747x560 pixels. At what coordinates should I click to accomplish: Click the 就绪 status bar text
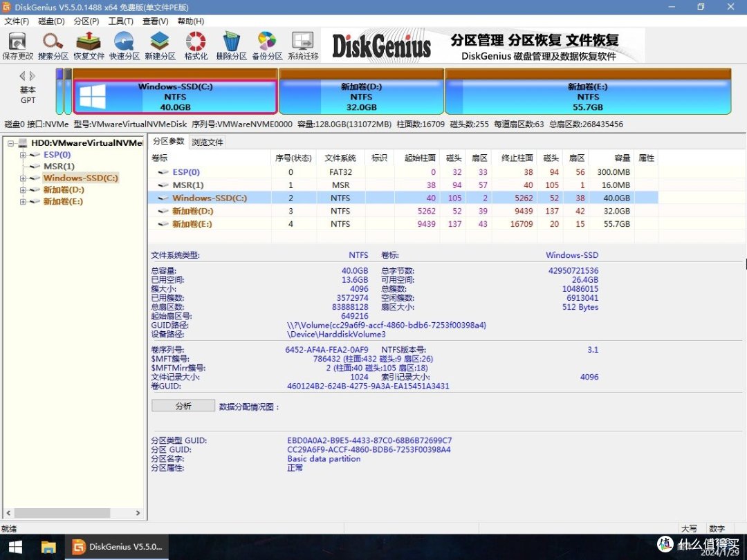tap(8, 529)
